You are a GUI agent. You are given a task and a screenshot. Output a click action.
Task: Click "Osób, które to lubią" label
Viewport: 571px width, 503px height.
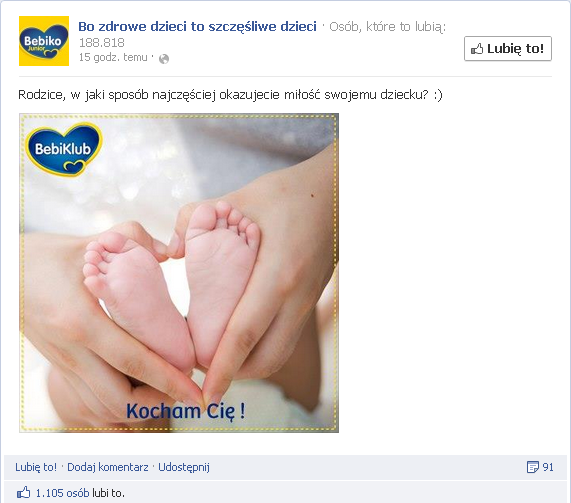click(x=387, y=27)
